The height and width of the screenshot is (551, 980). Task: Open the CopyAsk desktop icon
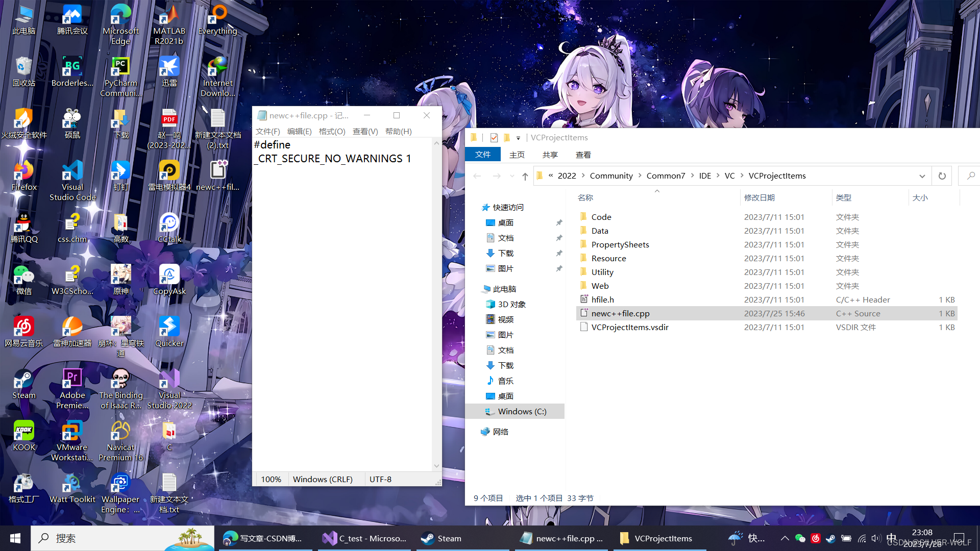169,280
